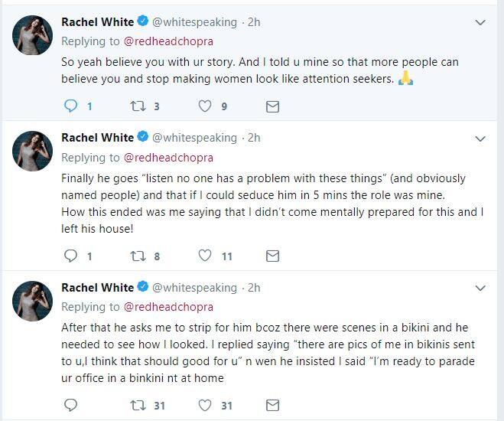Message the "Finally he goes" tweet envelope icon
504x421 pixels.
(272, 256)
